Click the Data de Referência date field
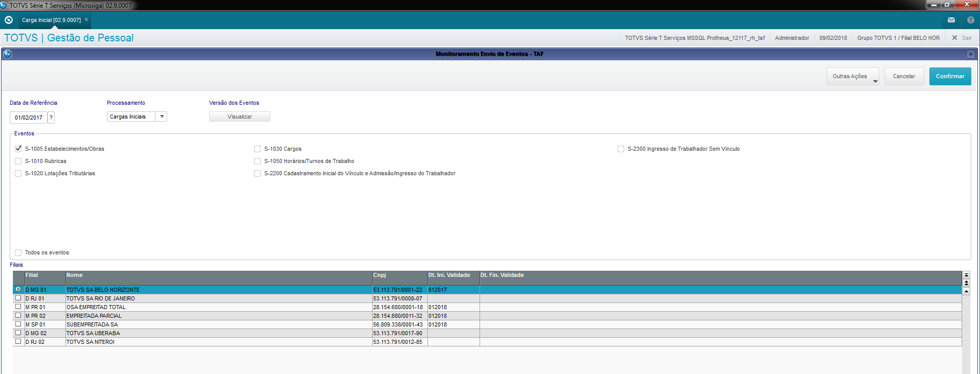The image size is (980, 374). click(x=29, y=118)
